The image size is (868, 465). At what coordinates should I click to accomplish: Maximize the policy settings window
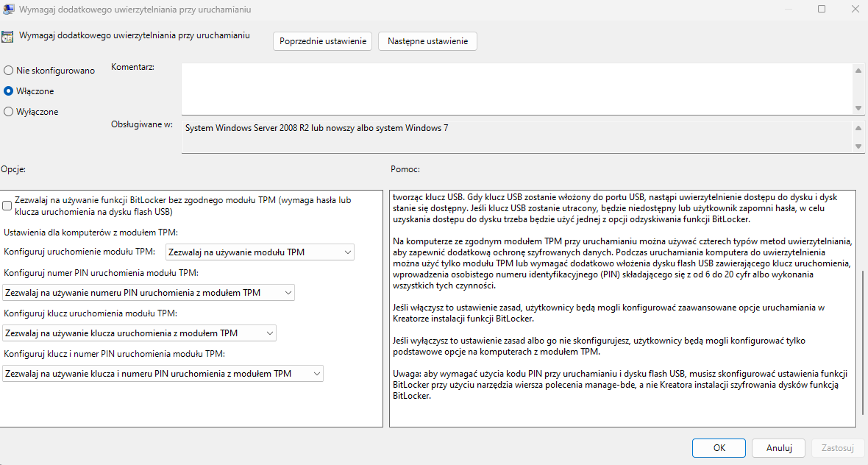coord(822,9)
